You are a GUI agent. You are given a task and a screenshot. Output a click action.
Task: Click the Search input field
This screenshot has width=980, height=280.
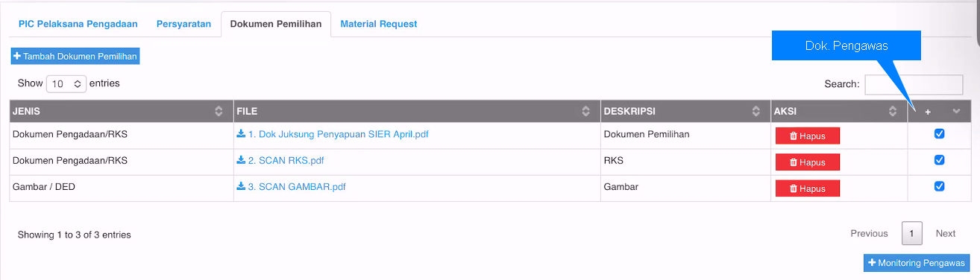(x=914, y=84)
